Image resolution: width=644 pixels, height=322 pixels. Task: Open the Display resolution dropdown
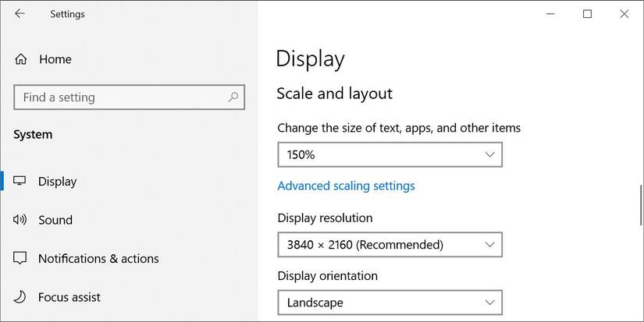389,245
